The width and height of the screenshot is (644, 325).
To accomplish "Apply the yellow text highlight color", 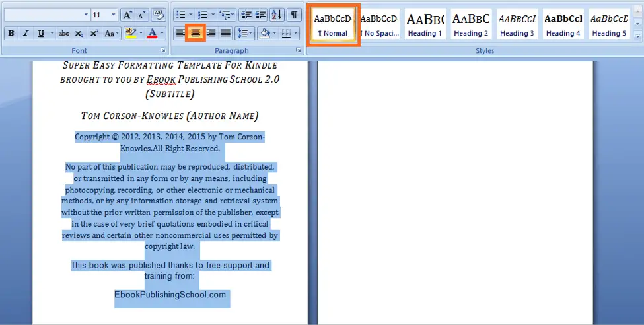I will coord(131,33).
